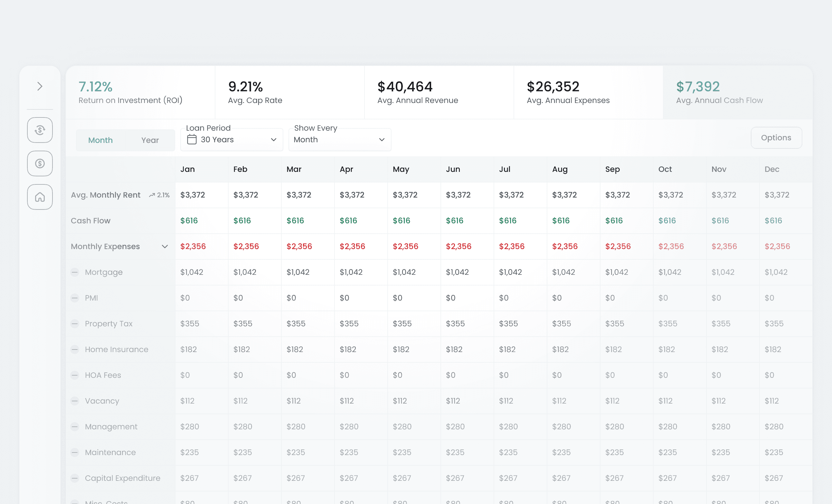Image resolution: width=832 pixels, height=504 pixels.
Task: Click the dollar coin sidebar icon
Action: pos(40,163)
